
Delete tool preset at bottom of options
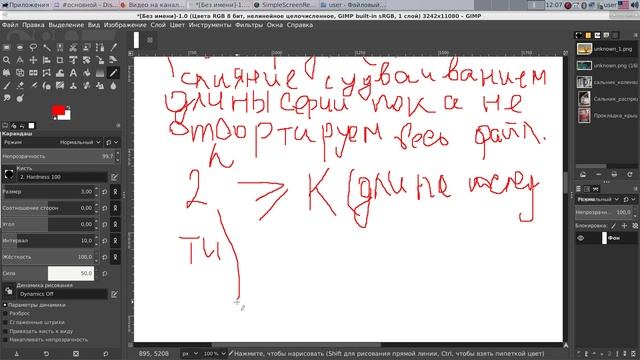(x=76, y=353)
